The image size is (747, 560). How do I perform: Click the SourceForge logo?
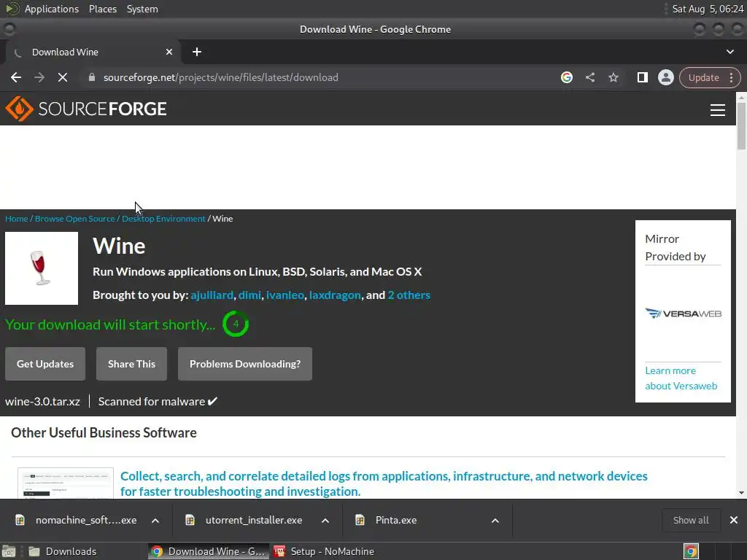tap(86, 109)
